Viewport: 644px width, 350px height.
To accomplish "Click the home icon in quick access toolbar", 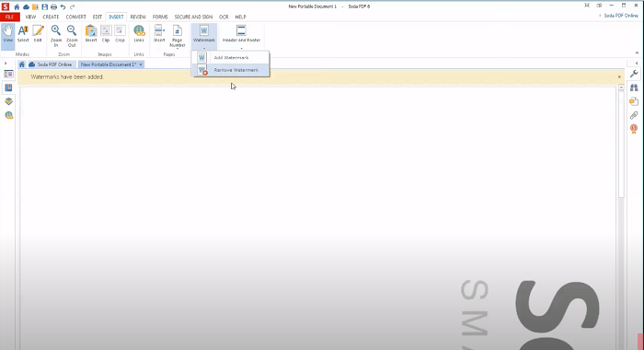I will pos(17,6).
